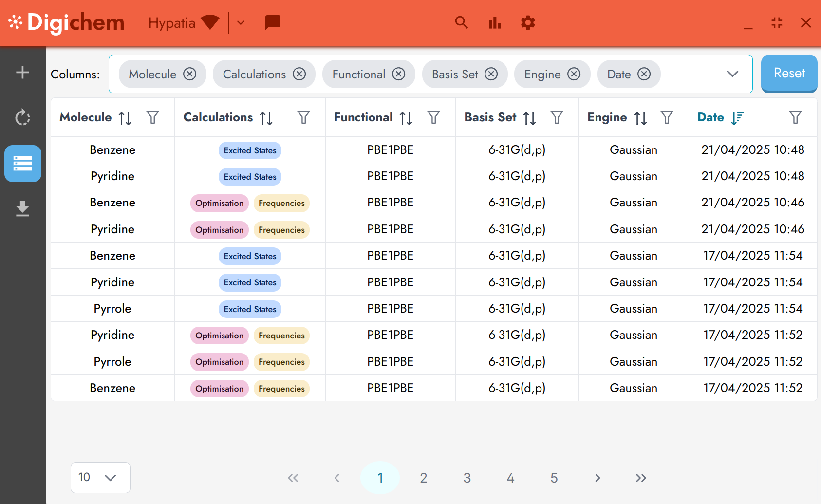The image size is (821, 504).
Task: Remove the Molecule column chip
Action: click(189, 74)
